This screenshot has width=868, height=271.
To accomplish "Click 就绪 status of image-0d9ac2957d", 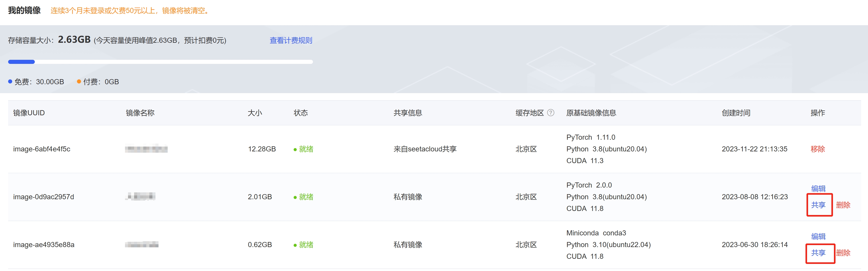I will (303, 197).
